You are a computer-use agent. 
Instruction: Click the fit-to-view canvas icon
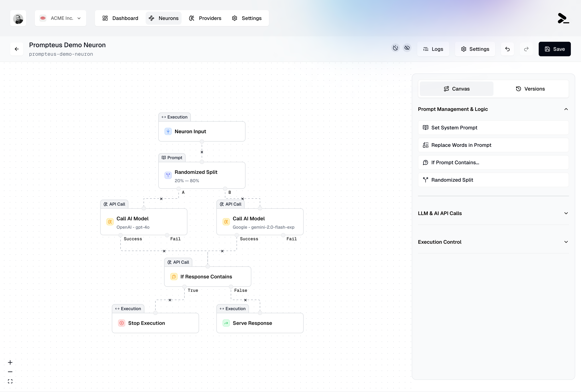click(x=10, y=381)
